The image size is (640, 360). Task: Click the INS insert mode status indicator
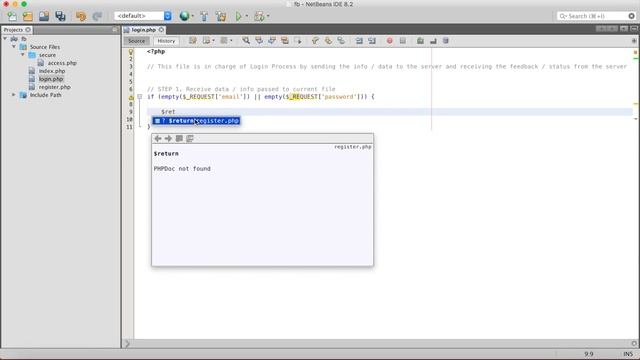[x=628, y=354]
